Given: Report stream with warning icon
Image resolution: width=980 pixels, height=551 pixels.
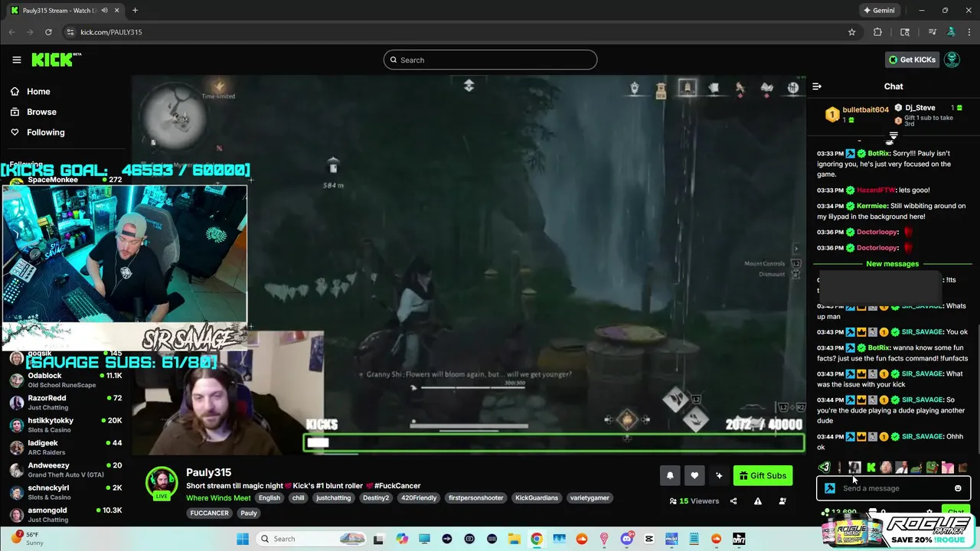Looking at the screenshot, I should pyautogui.click(x=758, y=501).
